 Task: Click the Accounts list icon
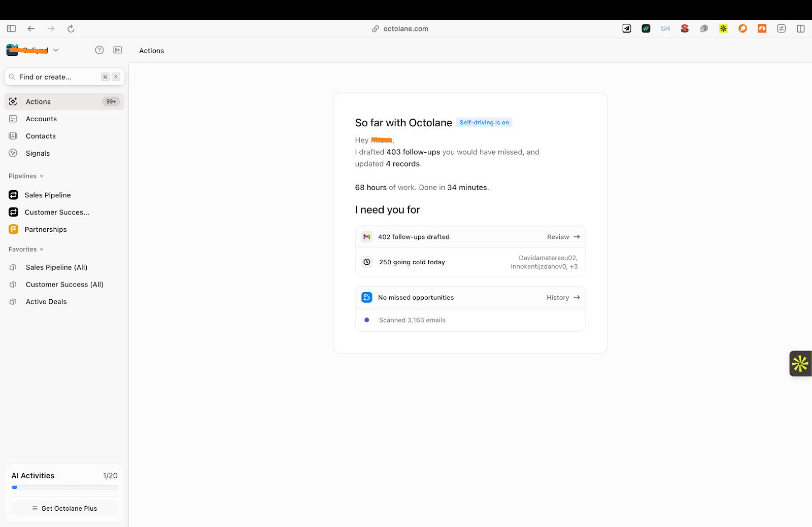[x=13, y=119]
